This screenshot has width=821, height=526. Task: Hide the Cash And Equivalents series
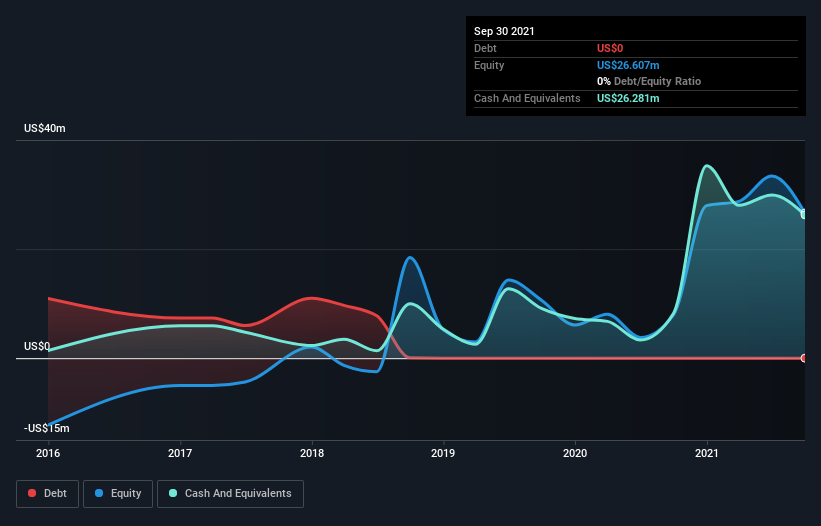(x=230, y=493)
